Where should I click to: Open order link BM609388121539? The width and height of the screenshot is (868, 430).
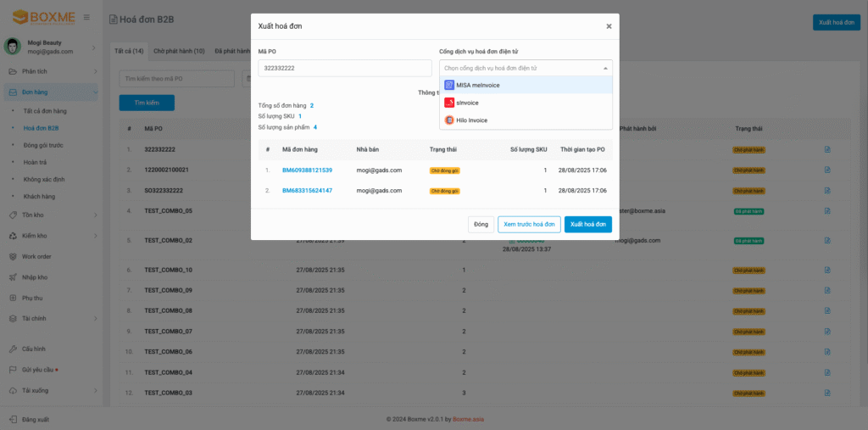pos(307,170)
